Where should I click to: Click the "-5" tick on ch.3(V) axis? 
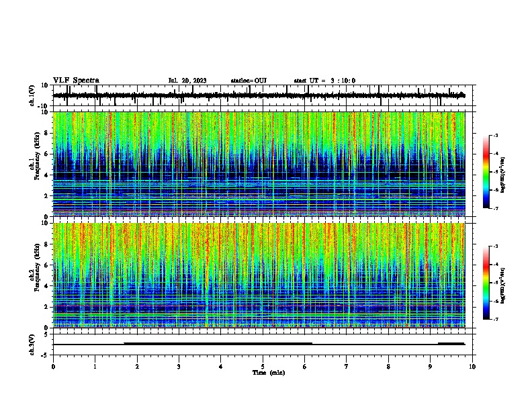(45, 355)
